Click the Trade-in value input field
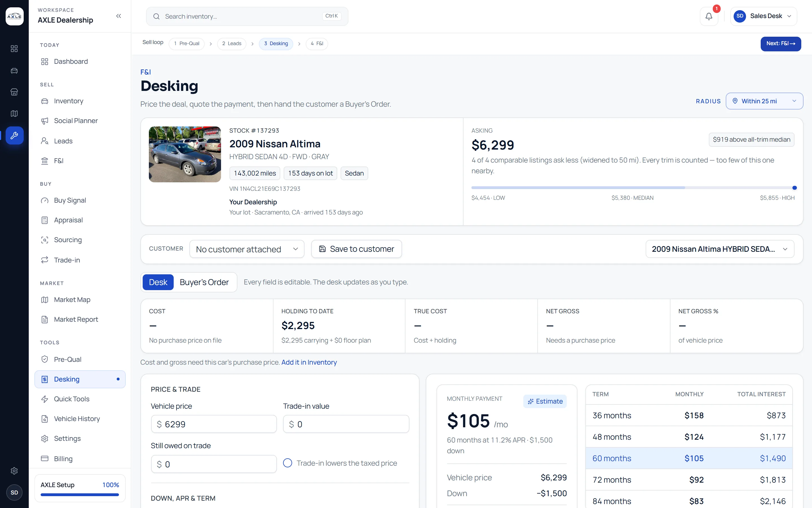Viewport: 812px width, 508px height. click(346, 424)
